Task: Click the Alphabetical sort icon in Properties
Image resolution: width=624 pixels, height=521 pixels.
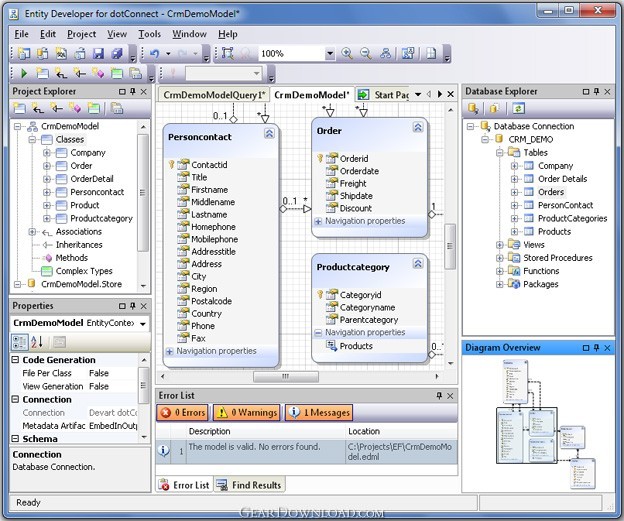Action: click(37, 342)
